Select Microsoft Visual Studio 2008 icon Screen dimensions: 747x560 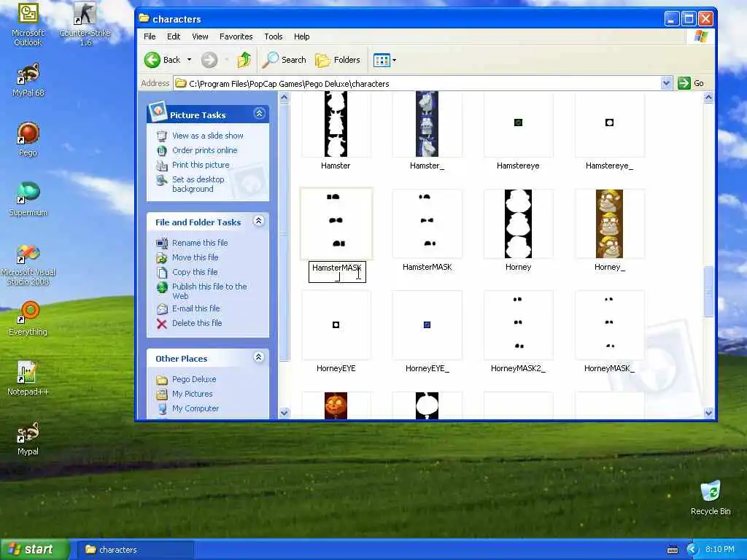click(28, 265)
